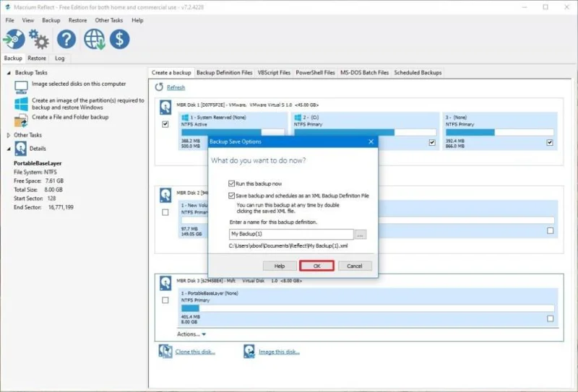Click Image selected disks on this computer
The width and height of the screenshot is (578, 392).
tap(79, 84)
